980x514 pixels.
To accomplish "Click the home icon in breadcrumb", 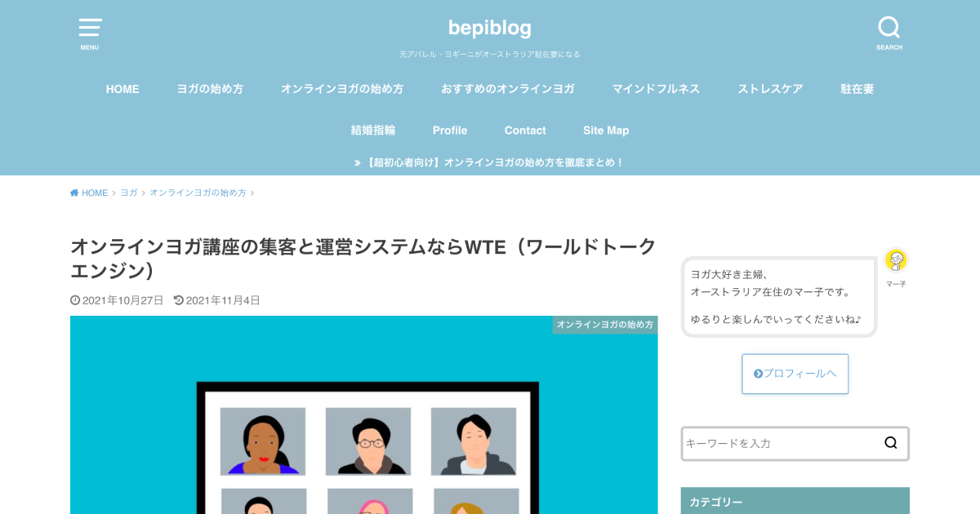I will [x=74, y=193].
